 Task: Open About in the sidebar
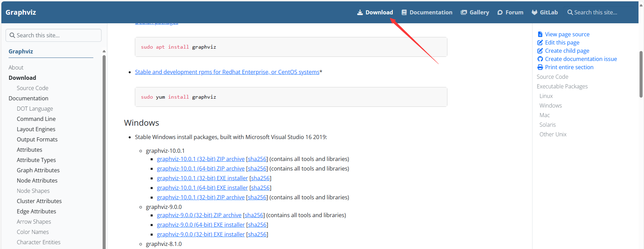(16, 67)
